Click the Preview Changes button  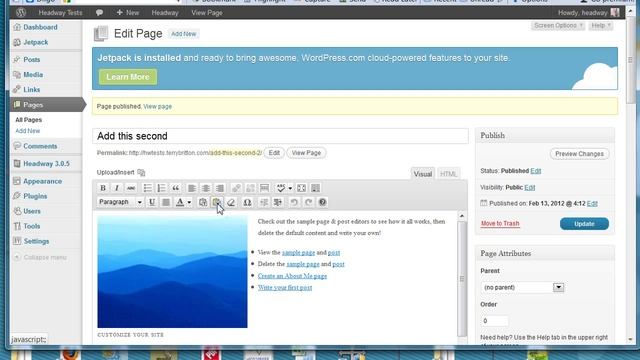(x=579, y=154)
